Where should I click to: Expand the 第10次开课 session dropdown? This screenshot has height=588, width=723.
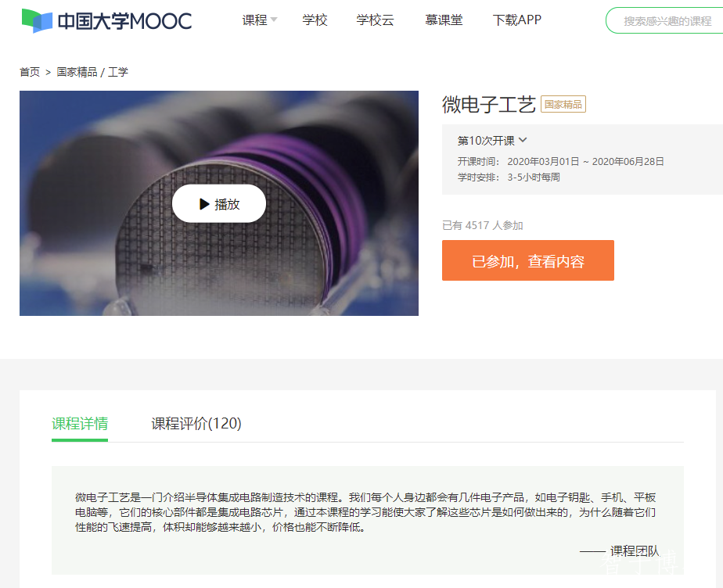(x=492, y=141)
